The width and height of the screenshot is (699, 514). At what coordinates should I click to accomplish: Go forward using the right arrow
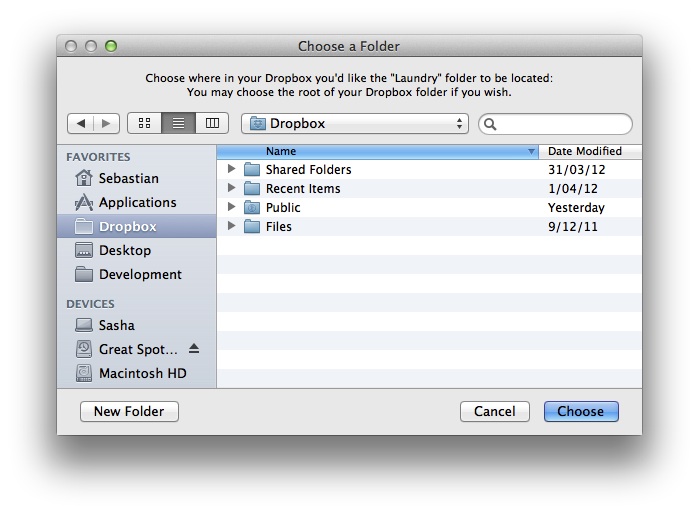tap(107, 123)
